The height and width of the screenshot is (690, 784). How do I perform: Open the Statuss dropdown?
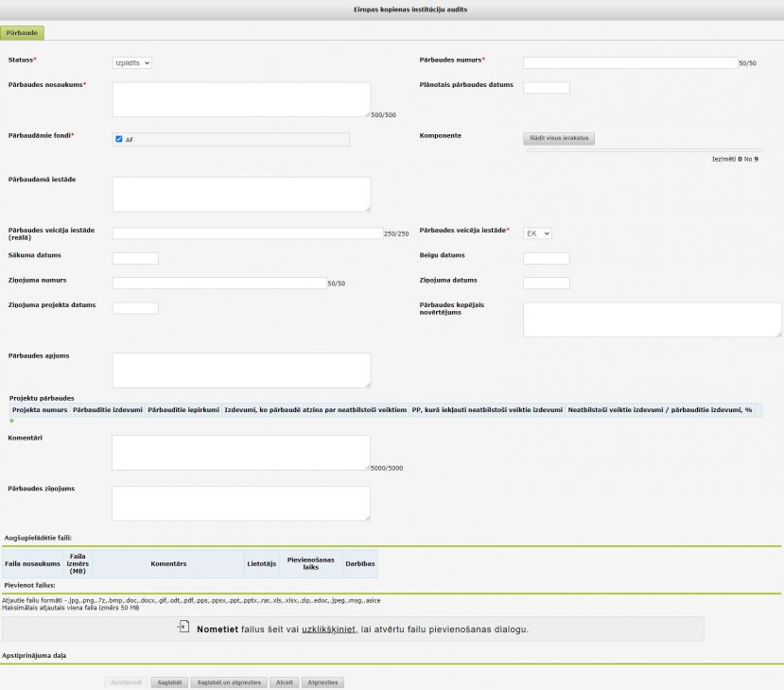pos(132,63)
